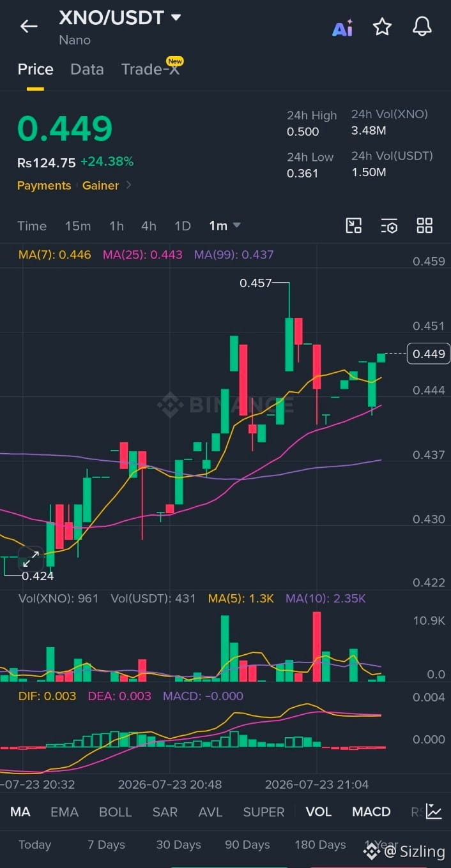Switch to the Price tab
This screenshot has width=451, height=868.
(x=35, y=69)
